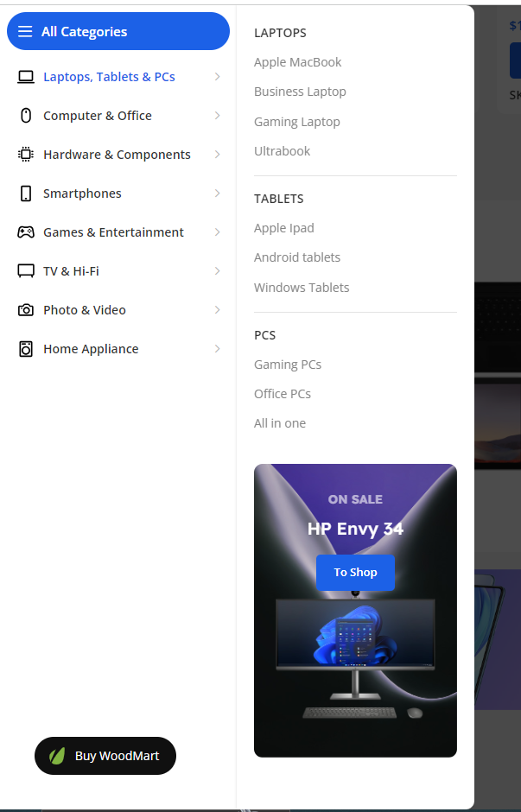The image size is (521, 812).
Task: Open Office PCs link
Action: (x=283, y=394)
